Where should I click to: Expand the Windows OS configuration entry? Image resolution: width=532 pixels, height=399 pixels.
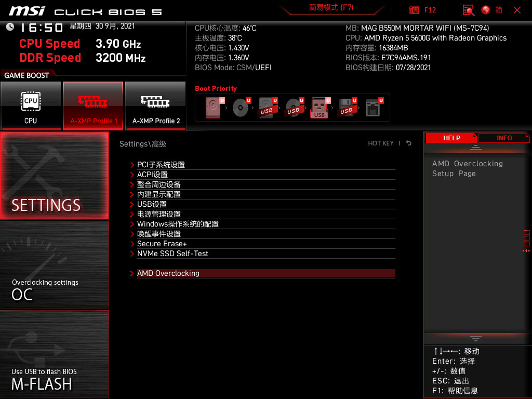coord(178,224)
